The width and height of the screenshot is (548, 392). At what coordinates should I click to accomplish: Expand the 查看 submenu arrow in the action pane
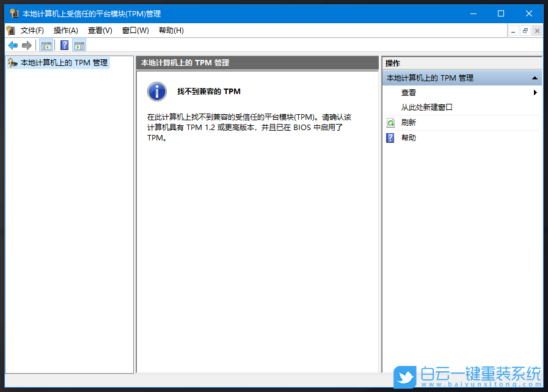point(536,92)
